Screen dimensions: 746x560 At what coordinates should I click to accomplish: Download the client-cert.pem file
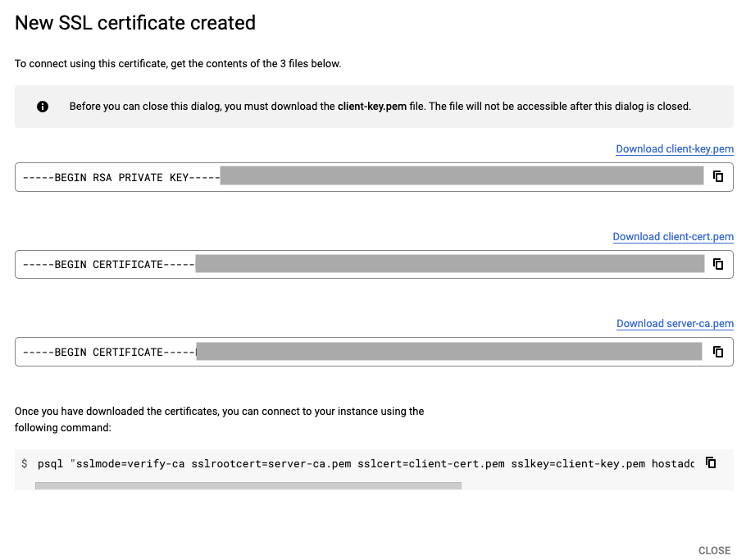[673, 236]
